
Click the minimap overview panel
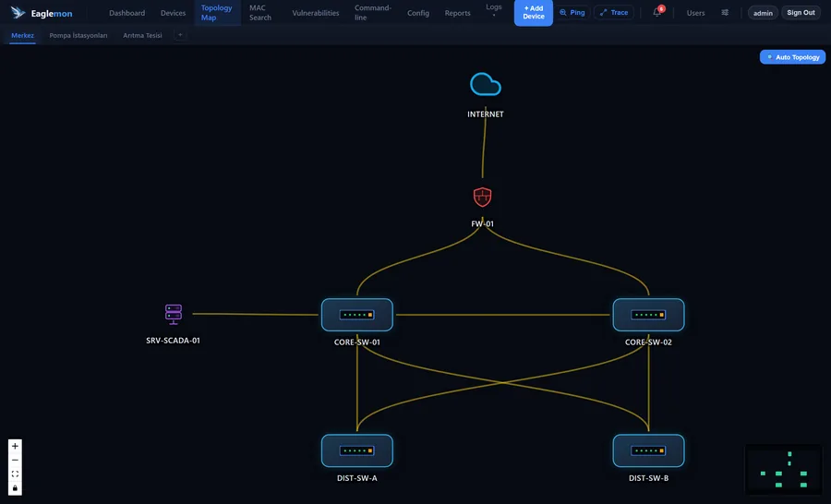(783, 470)
